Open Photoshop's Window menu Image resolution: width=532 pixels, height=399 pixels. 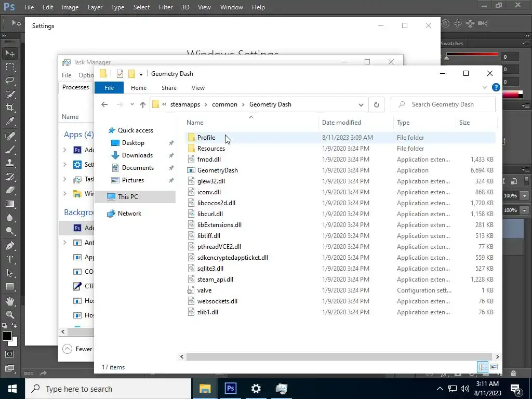pos(231,7)
